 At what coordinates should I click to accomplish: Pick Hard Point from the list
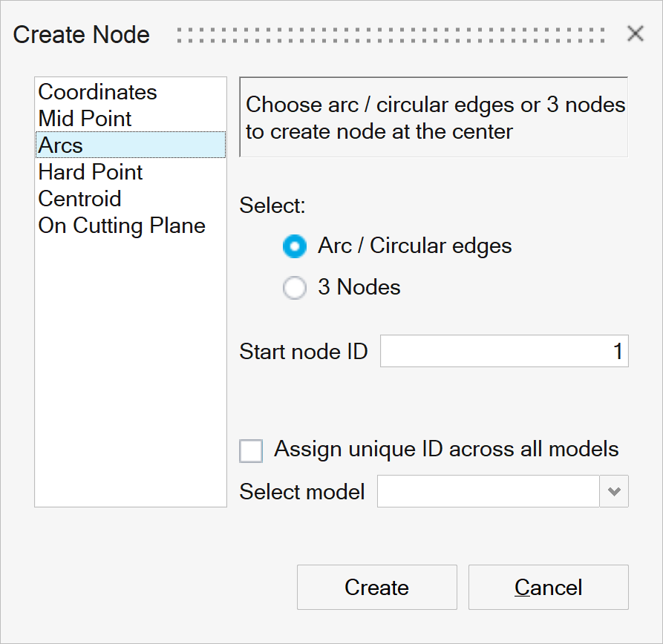(x=91, y=172)
